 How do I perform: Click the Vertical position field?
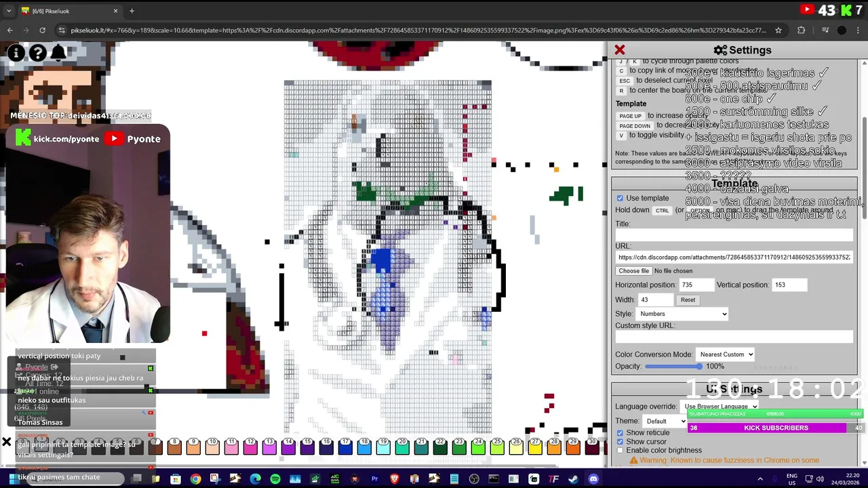pos(789,285)
